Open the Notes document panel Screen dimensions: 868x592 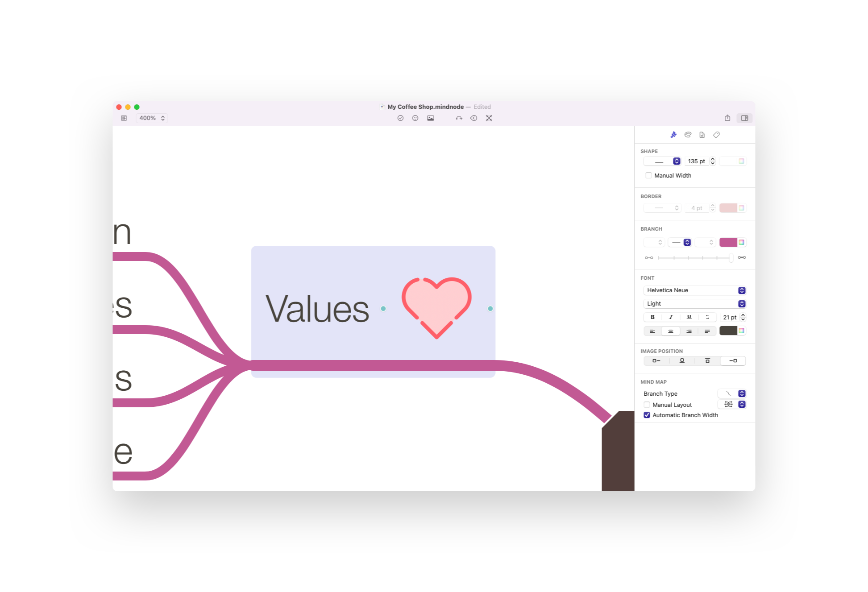(702, 135)
